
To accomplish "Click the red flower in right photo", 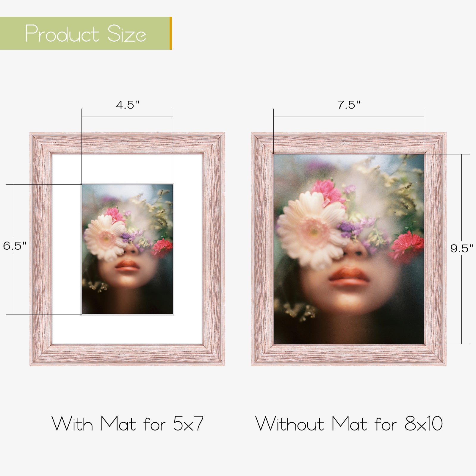I will tap(407, 246).
